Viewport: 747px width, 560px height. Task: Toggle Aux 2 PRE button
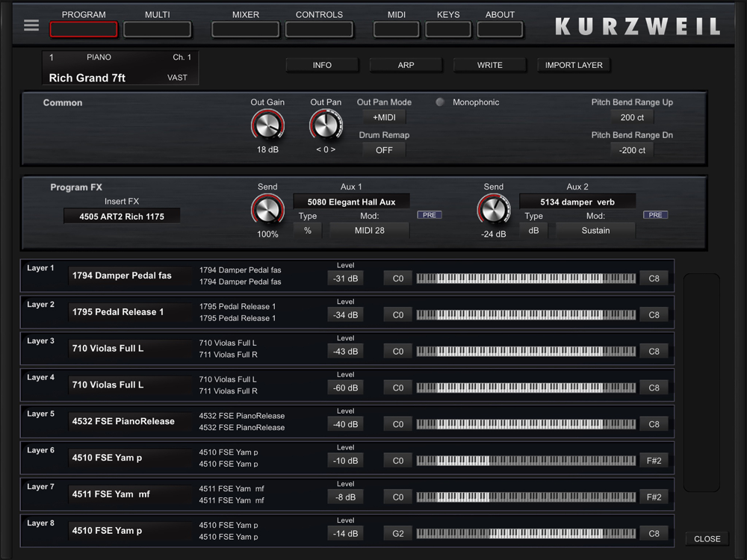click(655, 215)
